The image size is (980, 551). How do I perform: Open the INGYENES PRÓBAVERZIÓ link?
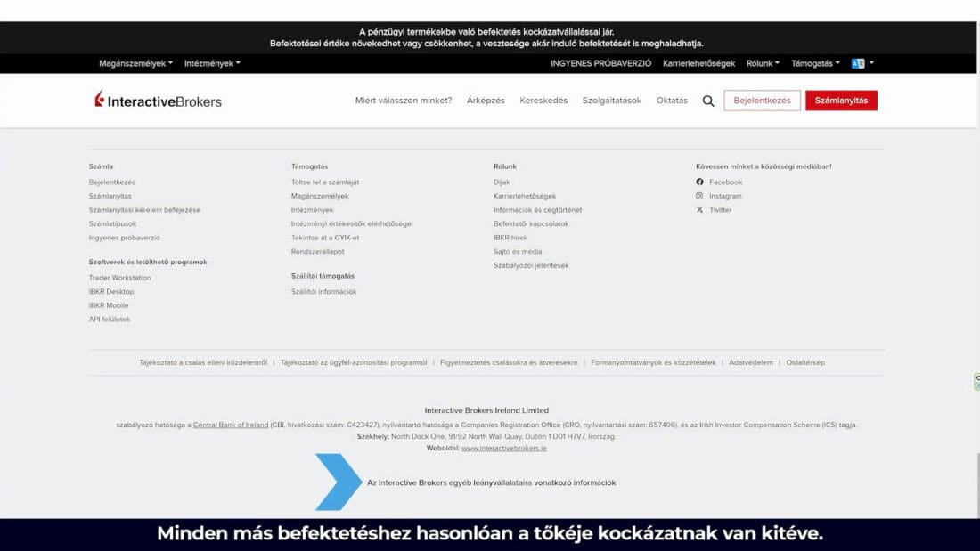tap(600, 63)
